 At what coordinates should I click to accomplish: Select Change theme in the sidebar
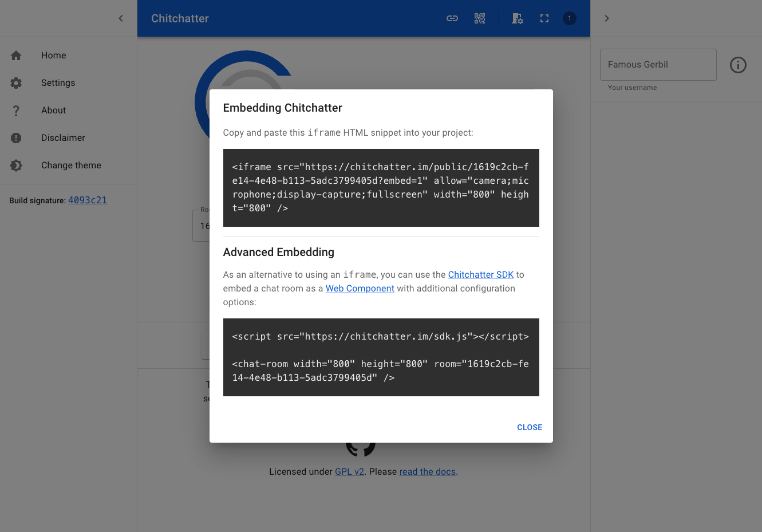pyautogui.click(x=69, y=165)
